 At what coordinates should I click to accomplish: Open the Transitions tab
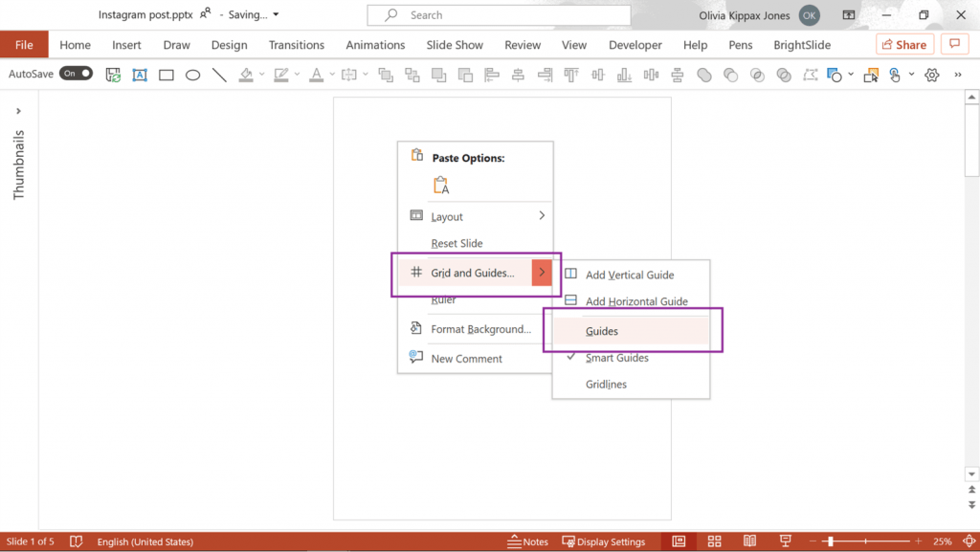297,45
